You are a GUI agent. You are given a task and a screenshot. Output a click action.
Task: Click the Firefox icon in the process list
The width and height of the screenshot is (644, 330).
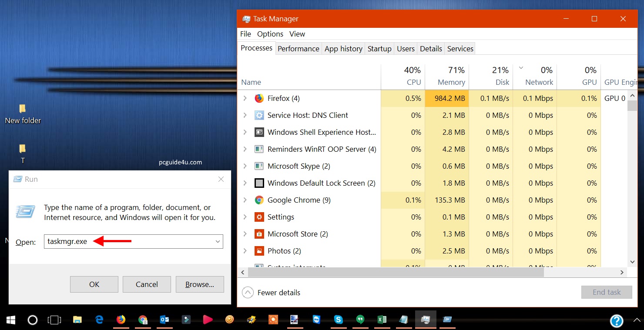coord(259,98)
